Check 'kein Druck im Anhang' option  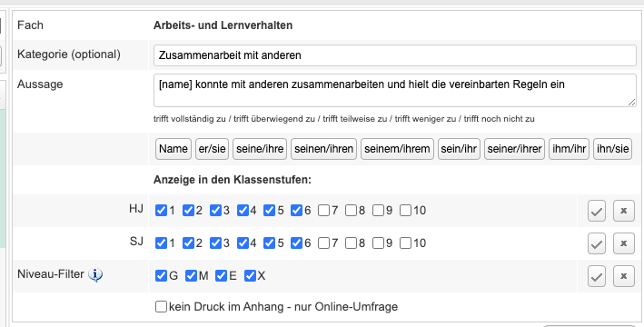[161, 306]
